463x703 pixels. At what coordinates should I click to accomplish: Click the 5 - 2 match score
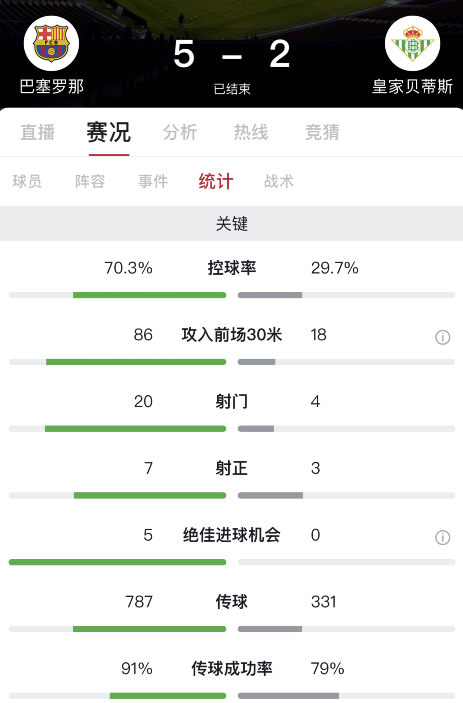click(x=232, y=54)
